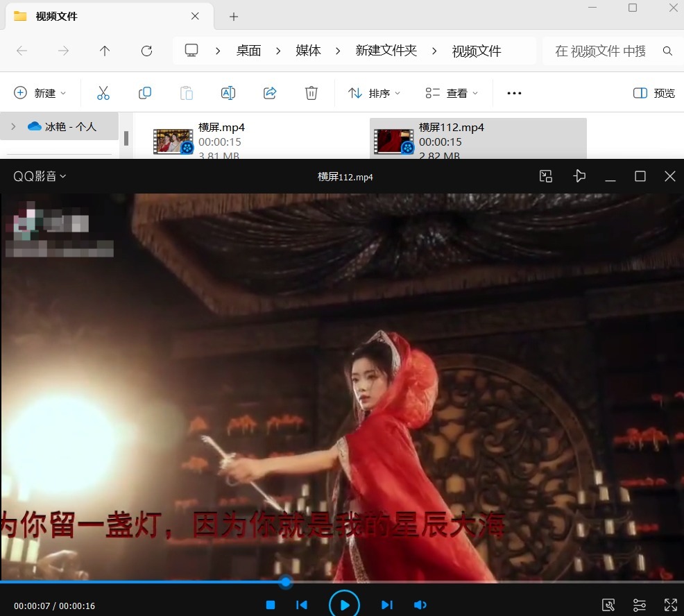Screen dimensions: 684x616
Task: Open QQ影音 playback settings sliders icon
Action: pyautogui.click(x=640, y=605)
